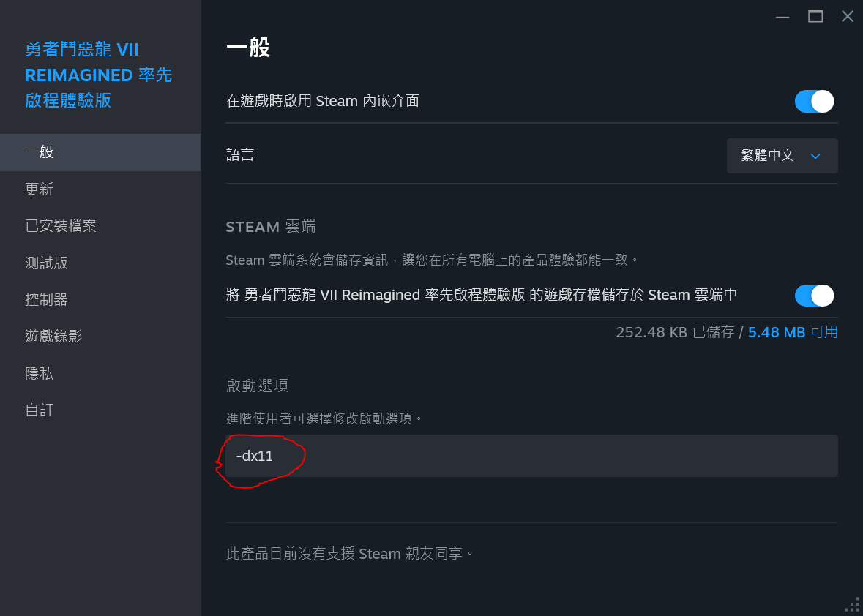Click the 勇者鬥惡龍 VII Reimagined game title

pos(98,75)
